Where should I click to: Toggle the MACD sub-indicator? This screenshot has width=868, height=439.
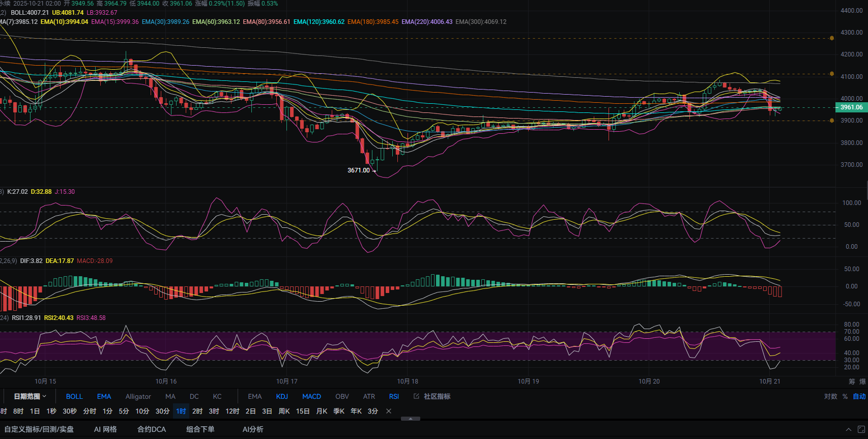(311, 396)
